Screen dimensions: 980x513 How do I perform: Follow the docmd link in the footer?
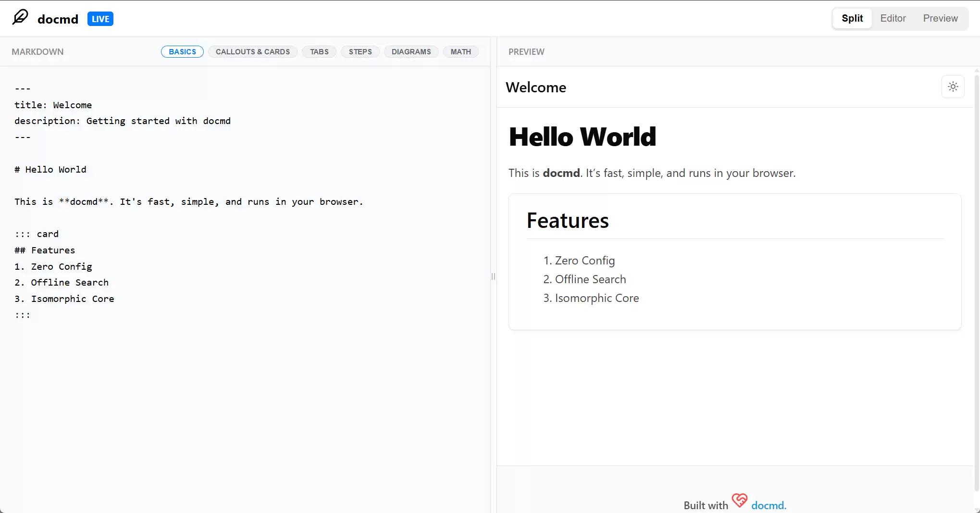coord(769,505)
